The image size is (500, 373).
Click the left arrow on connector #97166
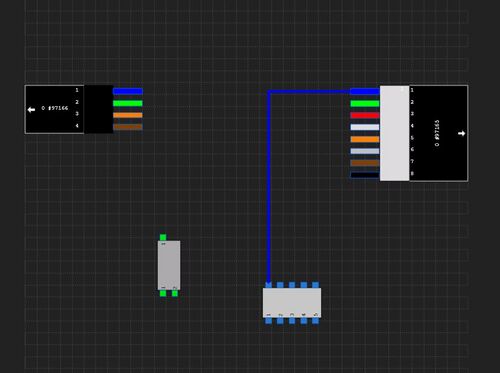click(31, 110)
